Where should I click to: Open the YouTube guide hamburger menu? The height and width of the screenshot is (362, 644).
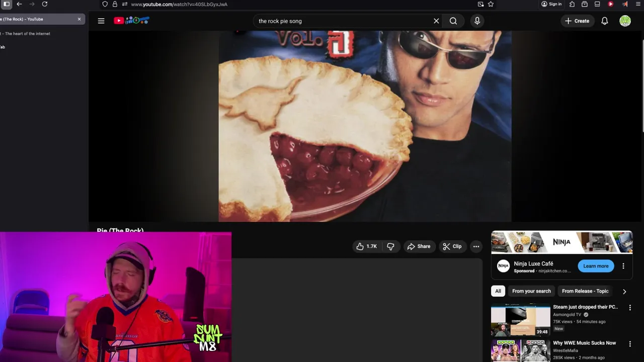[101, 21]
